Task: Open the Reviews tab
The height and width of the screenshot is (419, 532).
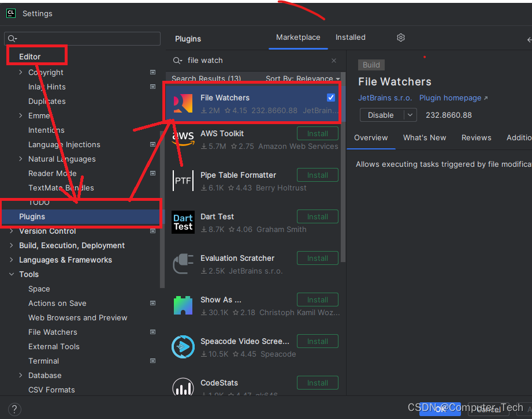Action: click(477, 137)
